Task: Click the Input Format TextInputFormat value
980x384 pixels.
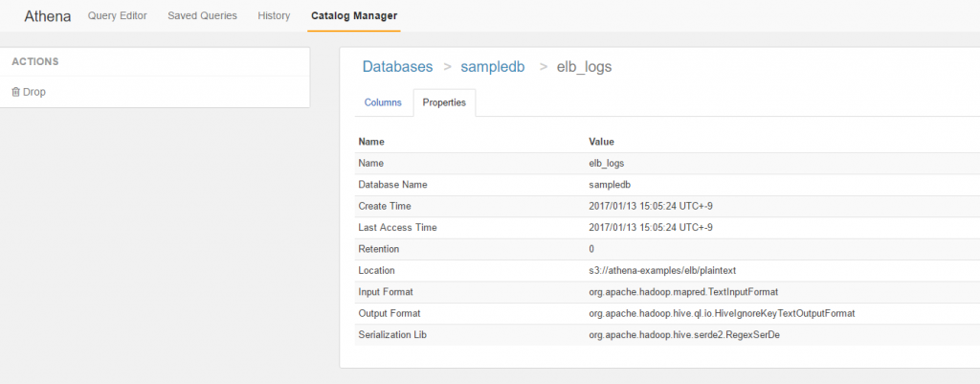Action: coord(683,292)
